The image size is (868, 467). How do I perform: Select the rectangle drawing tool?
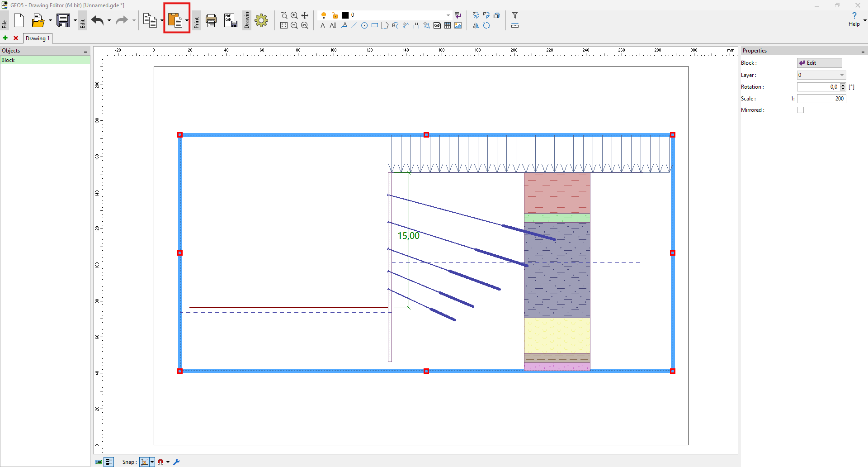point(375,26)
